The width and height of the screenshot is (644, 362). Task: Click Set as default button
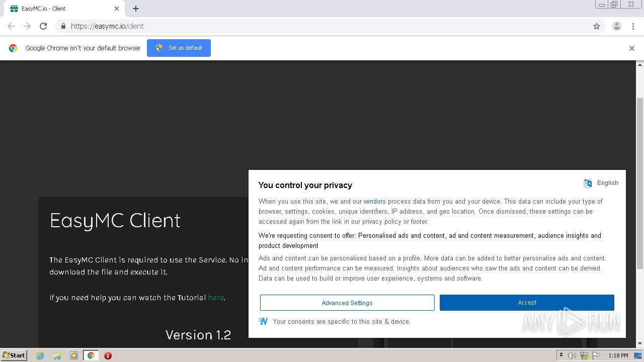[179, 48]
